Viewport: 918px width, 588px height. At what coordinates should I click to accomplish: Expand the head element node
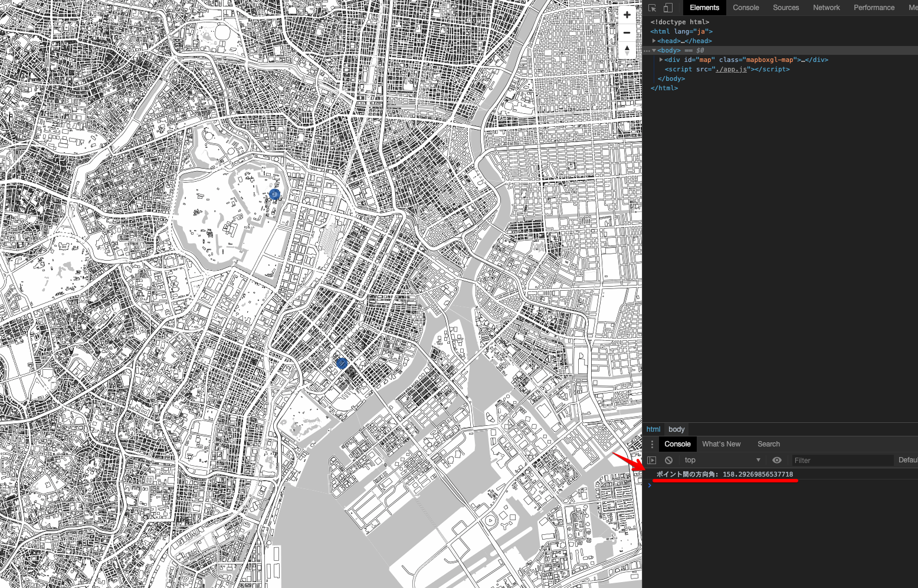[x=654, y=41]
